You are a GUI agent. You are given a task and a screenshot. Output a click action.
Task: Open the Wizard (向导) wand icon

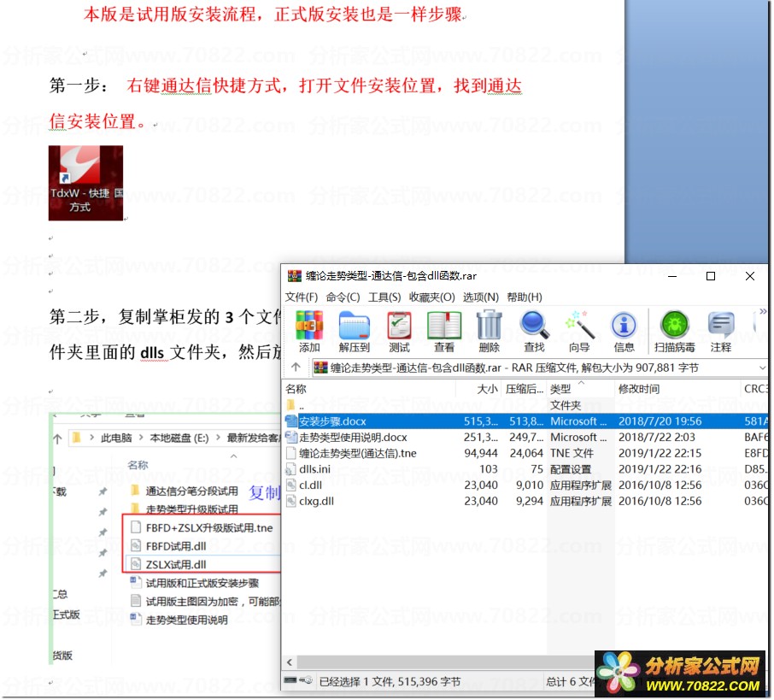click(578, 332)
